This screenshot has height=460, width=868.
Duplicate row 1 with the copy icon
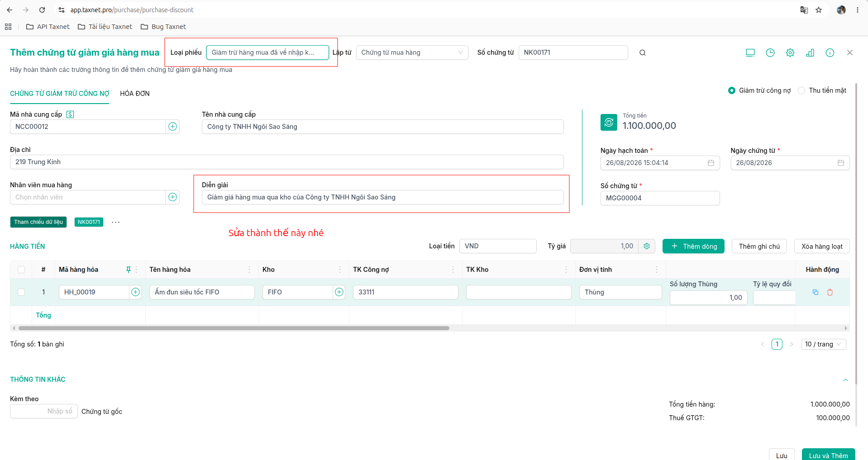816,292
